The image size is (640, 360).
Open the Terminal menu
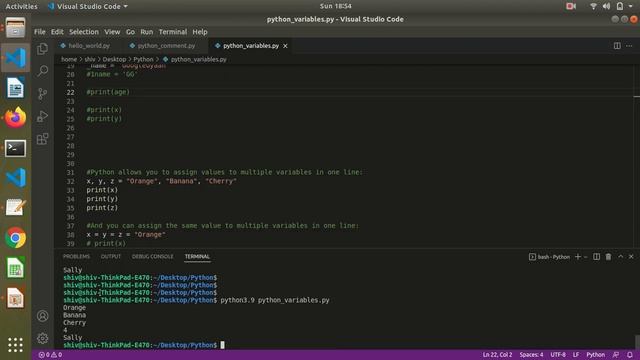pyautogui.click(x=173, y=32)
